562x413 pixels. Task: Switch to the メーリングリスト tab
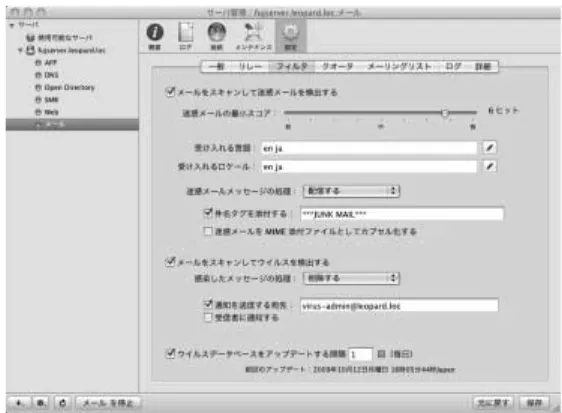[x=399, y=66]
